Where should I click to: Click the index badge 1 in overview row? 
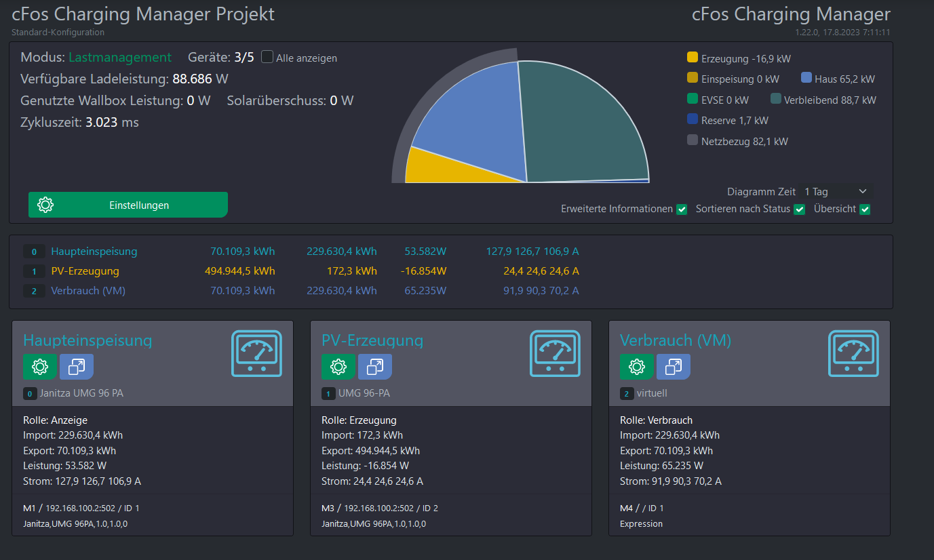34,271
